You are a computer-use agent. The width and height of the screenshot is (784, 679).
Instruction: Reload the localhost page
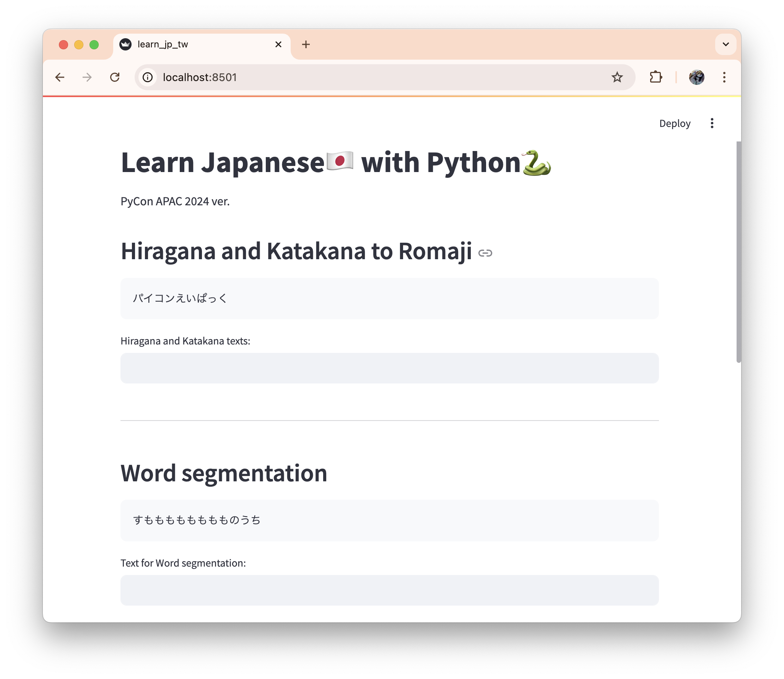pos(115,77)
